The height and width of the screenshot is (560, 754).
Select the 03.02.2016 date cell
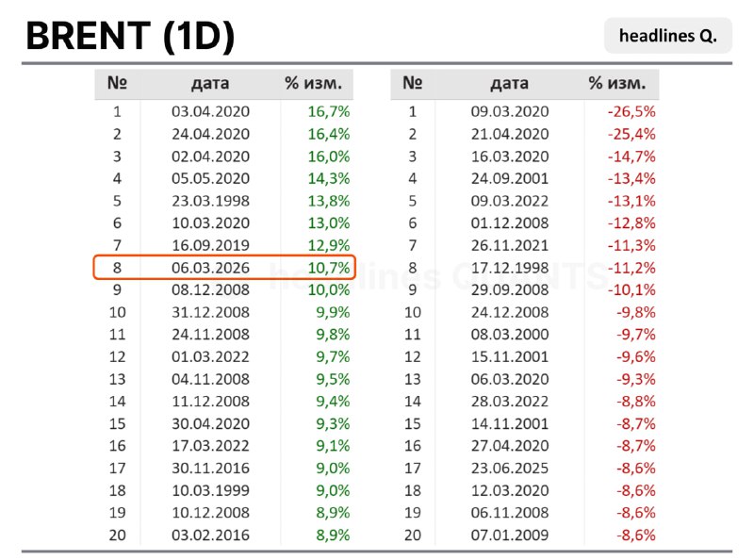(210, 535)
